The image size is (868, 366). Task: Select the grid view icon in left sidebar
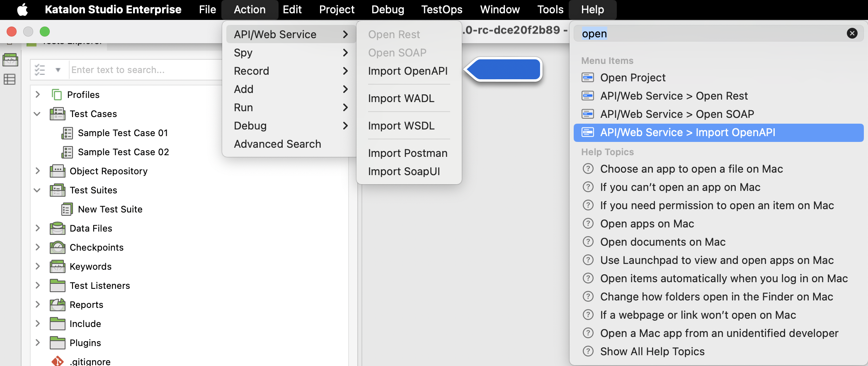(10, 80)
